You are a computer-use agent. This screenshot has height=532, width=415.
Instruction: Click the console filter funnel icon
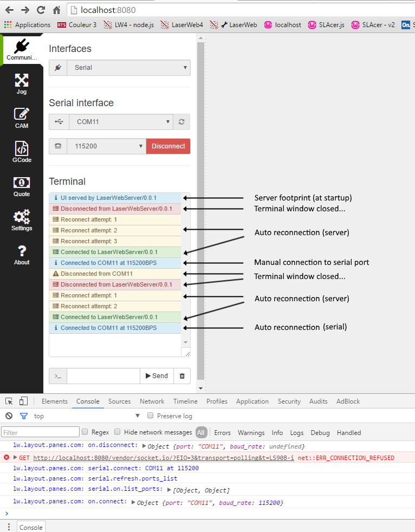(x=24, y=416)
